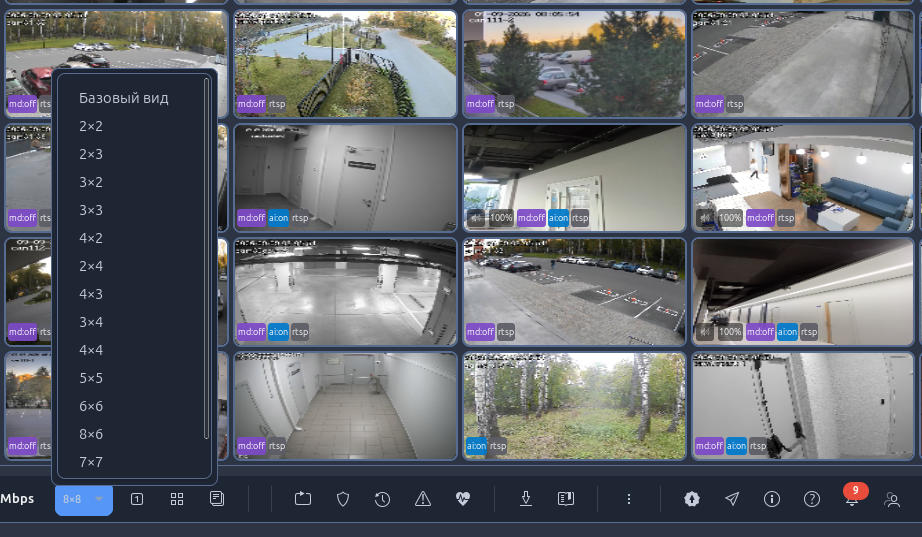Open the user account icon
The height and width of the screenshot is (537, 922).
(892, 500)
